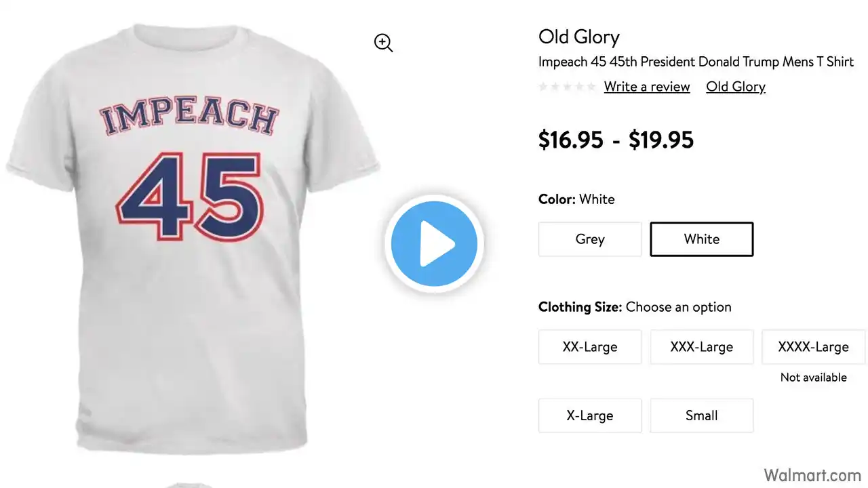Select the White color option
This screenshot has height=488, width=868.
[702, 239]
